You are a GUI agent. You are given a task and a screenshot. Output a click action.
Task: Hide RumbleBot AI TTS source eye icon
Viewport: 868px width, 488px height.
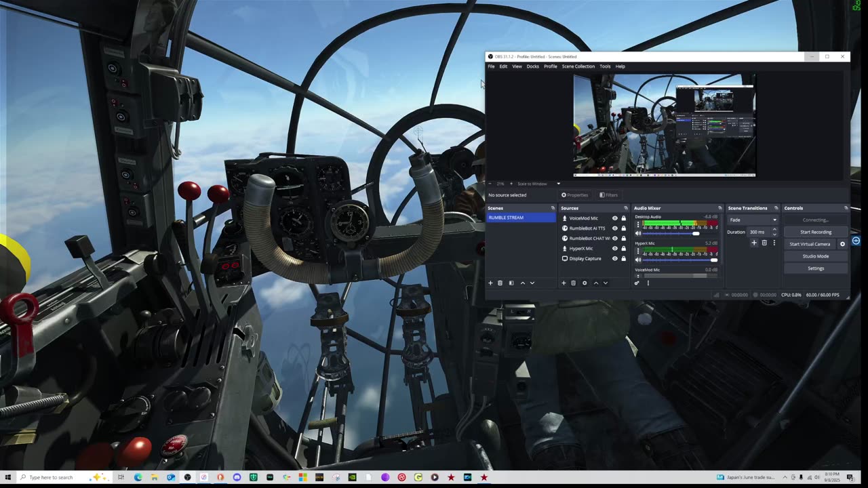[615, 228]
